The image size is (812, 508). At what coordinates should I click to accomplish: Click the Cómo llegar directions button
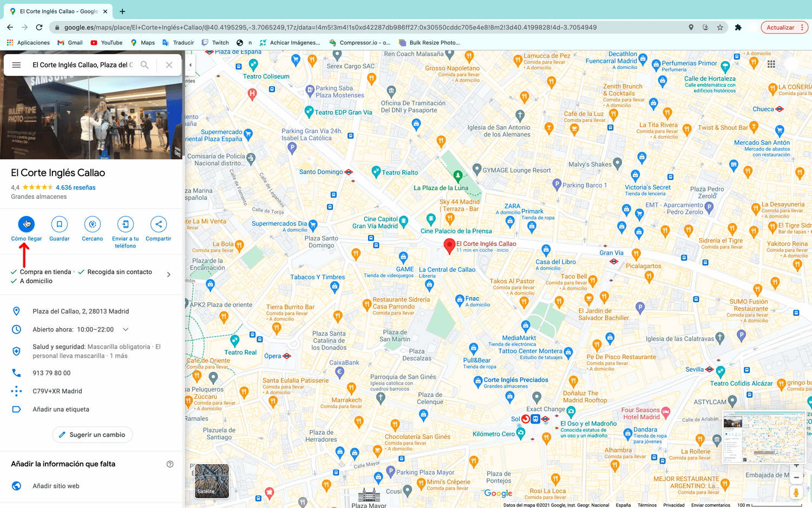click(27, 224)
